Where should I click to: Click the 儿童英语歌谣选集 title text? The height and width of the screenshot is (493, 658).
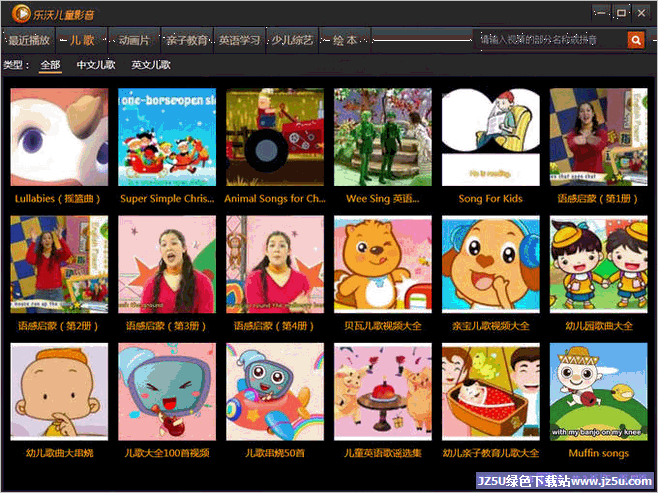point(383,453)
